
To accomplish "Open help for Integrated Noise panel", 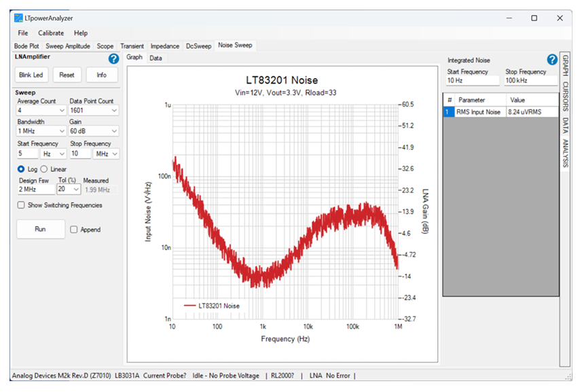I will (552, 59).
